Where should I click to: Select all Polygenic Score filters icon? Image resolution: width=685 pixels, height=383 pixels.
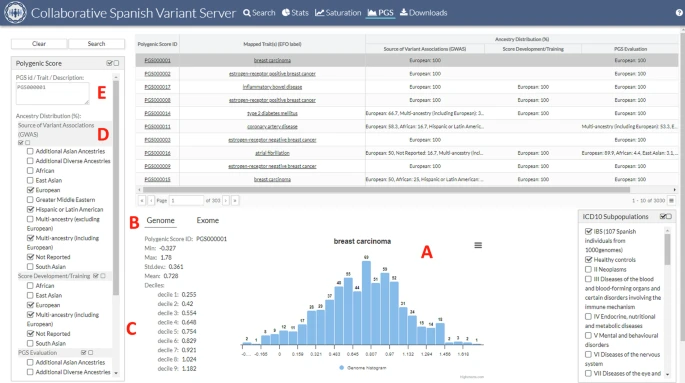[109, 63]
